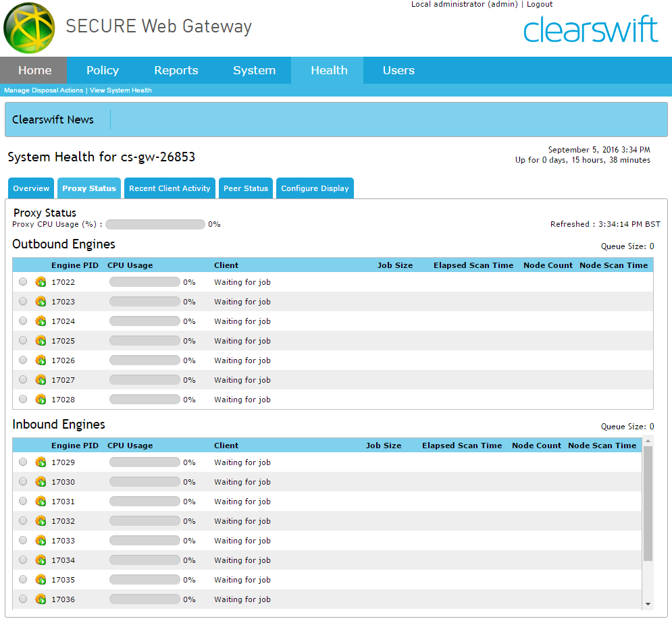
Task: Select the radio button for engine 17025
Action: click(x=23, y=340)
